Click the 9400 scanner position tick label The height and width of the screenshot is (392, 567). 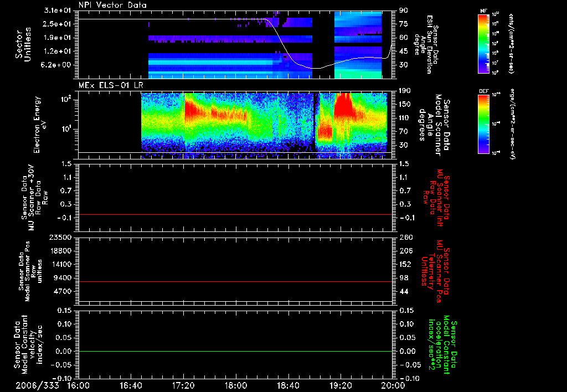[63, 278]
